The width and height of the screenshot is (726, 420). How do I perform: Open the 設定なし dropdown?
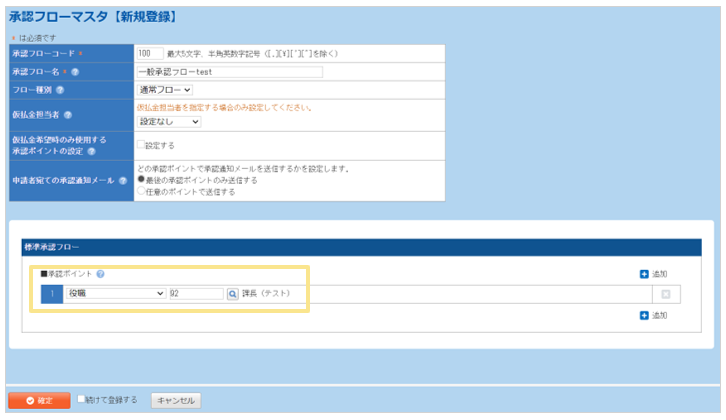tap(169, 122)
